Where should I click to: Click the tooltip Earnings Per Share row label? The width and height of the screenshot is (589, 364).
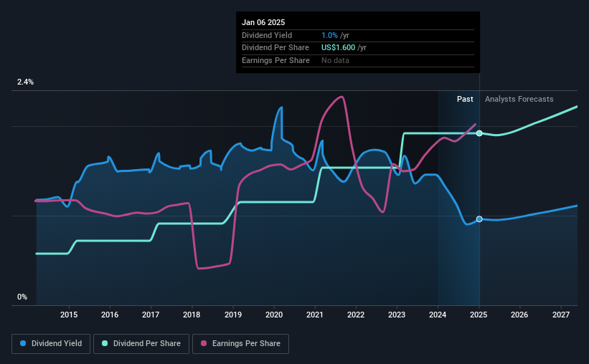[x=275, y=60]
